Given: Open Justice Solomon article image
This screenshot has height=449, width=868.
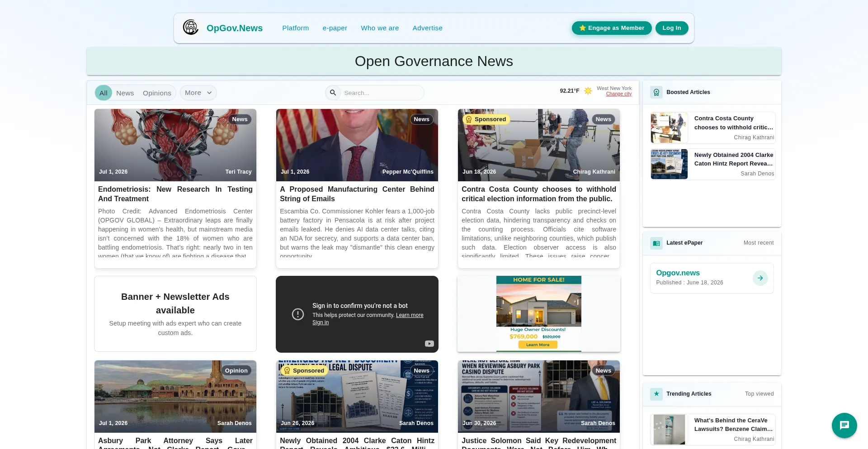Looking at the screenshot, I should [539, 397].
